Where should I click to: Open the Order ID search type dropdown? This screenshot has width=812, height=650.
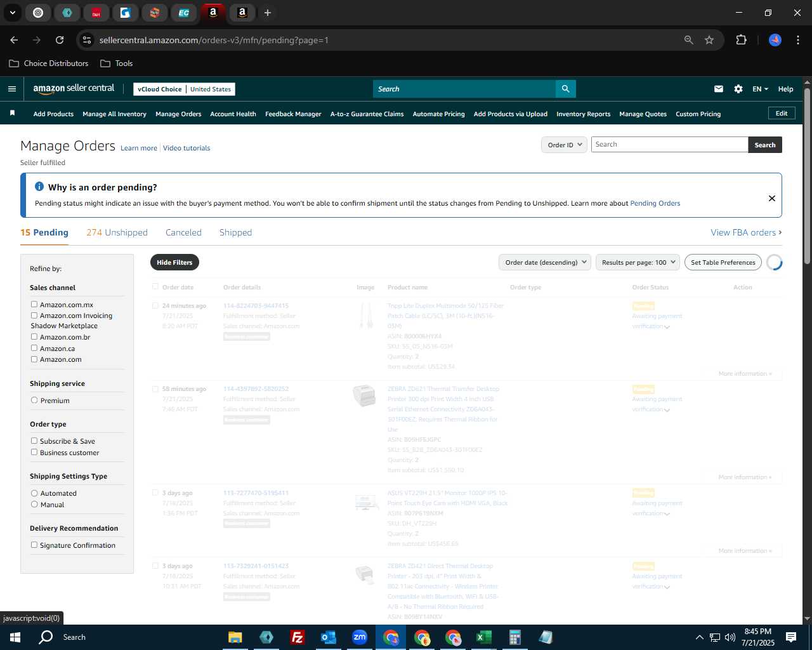point(564,145)
